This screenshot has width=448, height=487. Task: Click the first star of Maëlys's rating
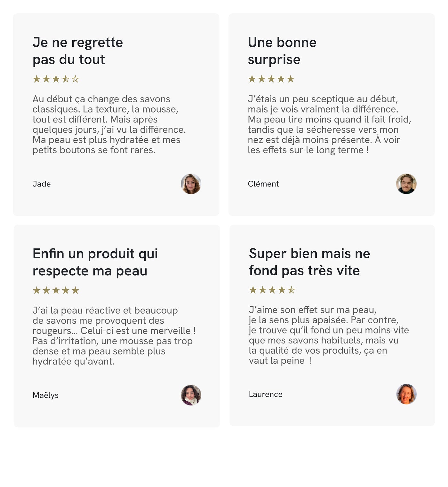37,290
